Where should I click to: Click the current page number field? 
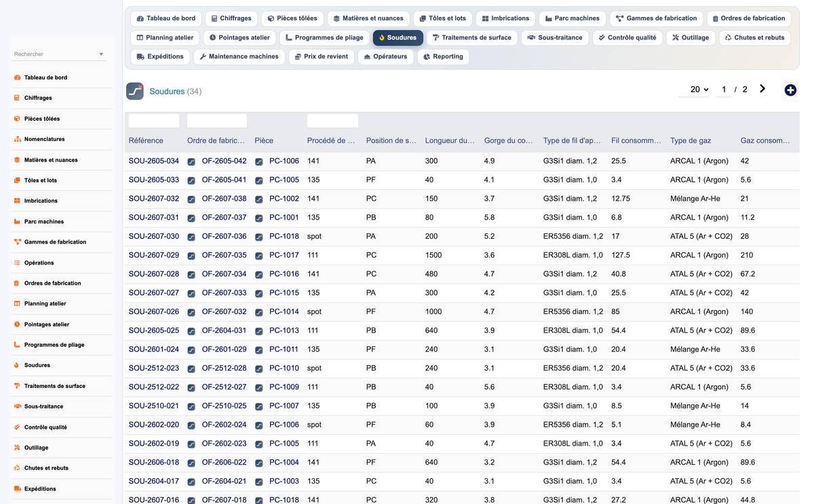tap(724, 90)
